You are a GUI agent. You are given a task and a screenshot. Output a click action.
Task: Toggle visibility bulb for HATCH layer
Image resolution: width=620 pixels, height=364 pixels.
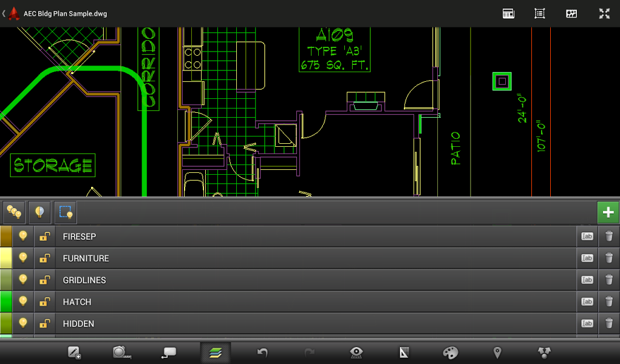tap(23, 302)
